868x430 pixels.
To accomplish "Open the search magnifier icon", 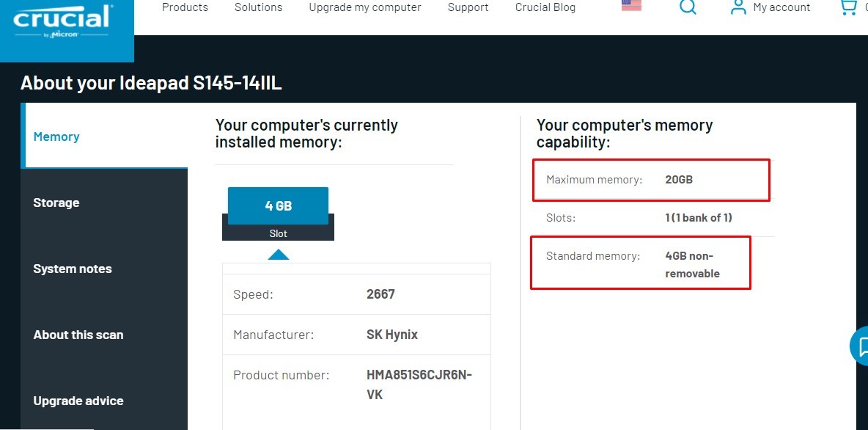I will coord(688,7).
